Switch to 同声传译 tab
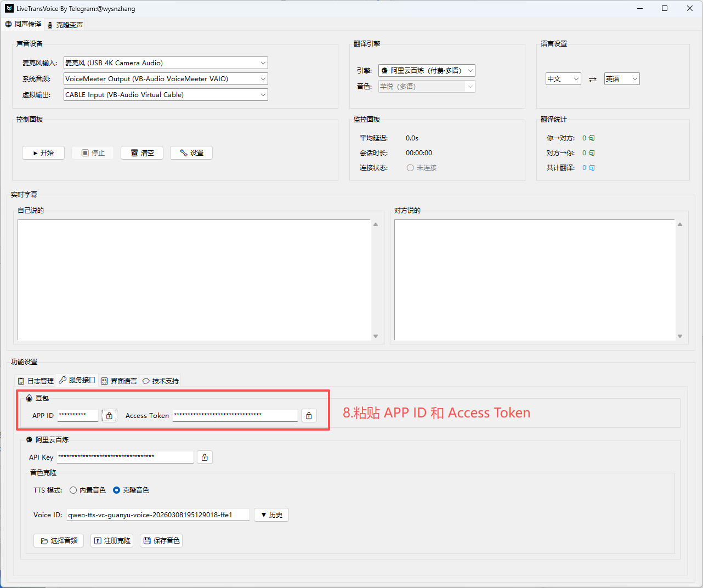The height and width of the screenshot is (588, 703). click(x=23, y=24)
